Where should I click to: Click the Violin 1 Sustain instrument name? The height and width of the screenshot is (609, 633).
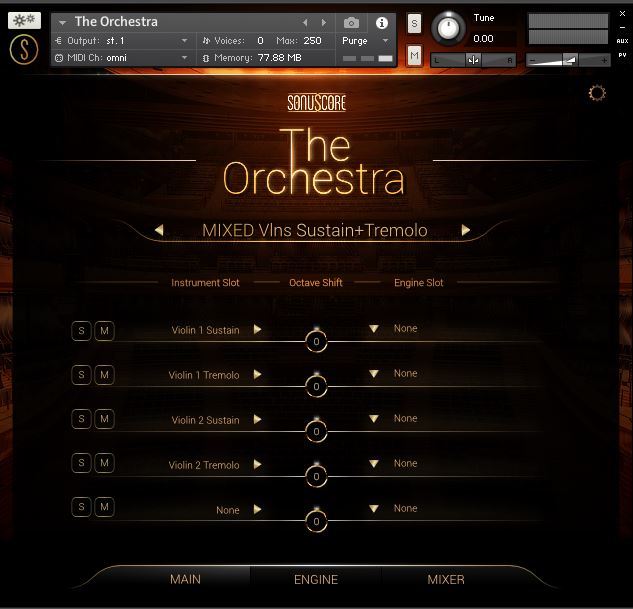205,330
